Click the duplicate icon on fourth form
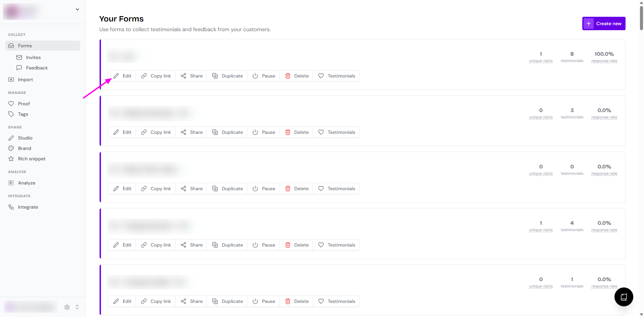Screen dimensions: 644x317 pos(215,245)
